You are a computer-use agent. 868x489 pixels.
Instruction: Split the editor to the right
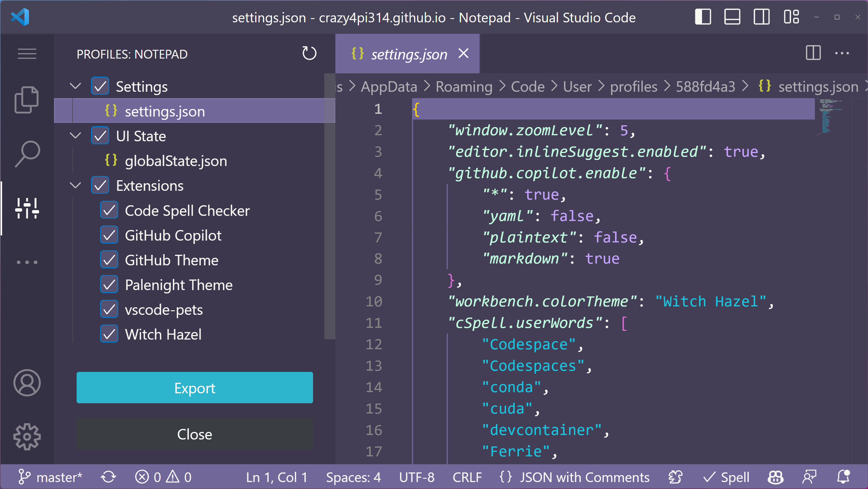coord(813,53)
